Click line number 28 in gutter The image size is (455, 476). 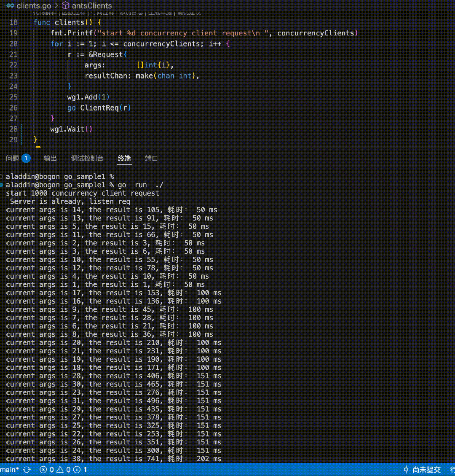click(13, 129)
